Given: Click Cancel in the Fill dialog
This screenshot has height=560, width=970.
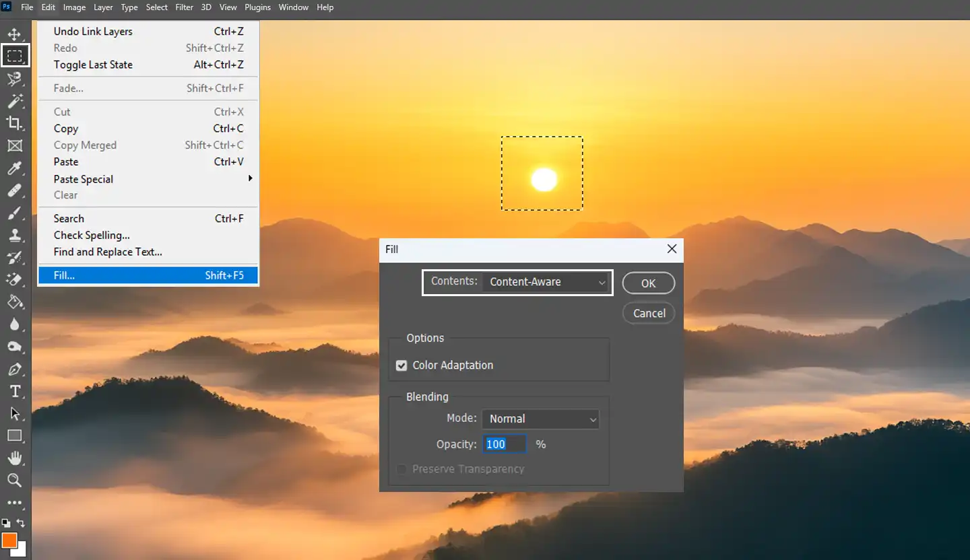Looking at the screenshot, I should coord(649,313).
